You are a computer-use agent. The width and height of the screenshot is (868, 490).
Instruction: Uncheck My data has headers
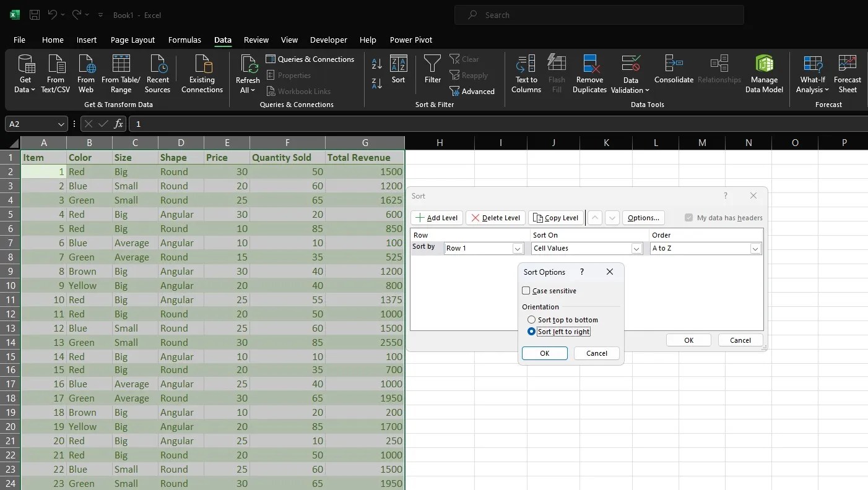688,217
